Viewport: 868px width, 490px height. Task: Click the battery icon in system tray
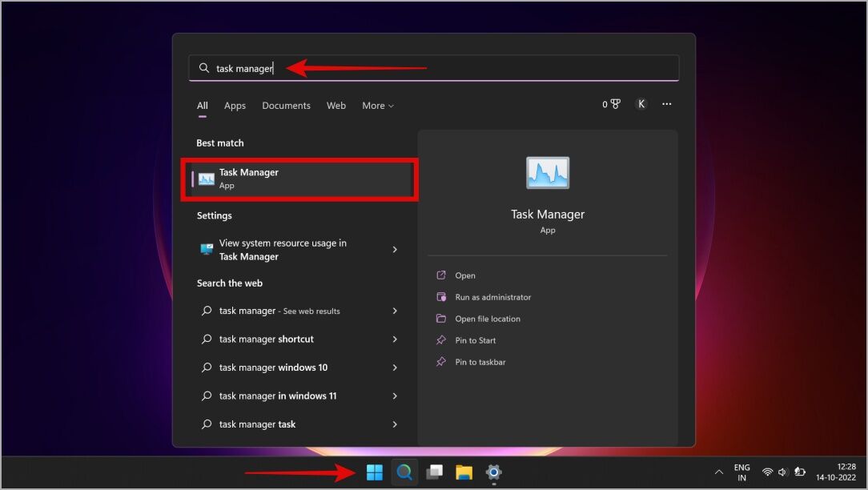(x=800, y=472)
